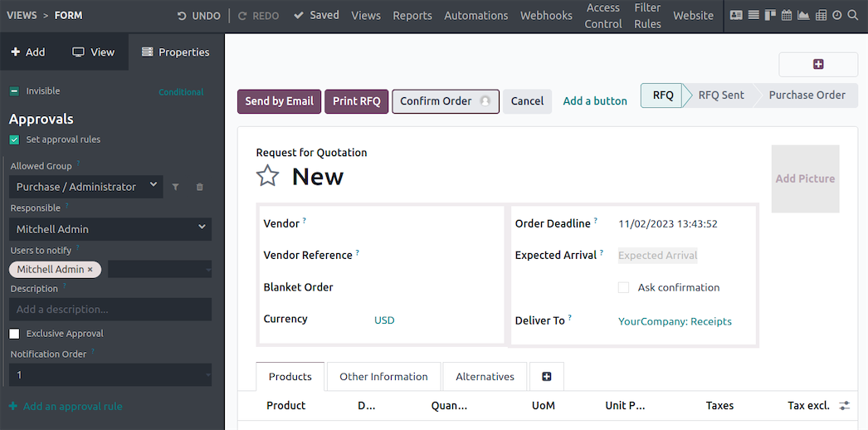Click the star icon next to New
Image resolution: width=868 pixels, height=430 pixels.
pyautogui.click(x=267, y=176)
